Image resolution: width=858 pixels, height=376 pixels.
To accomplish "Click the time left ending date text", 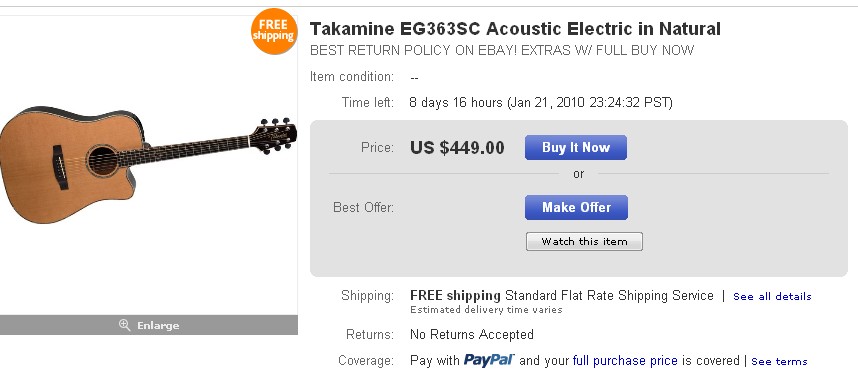I will [590, 102].
